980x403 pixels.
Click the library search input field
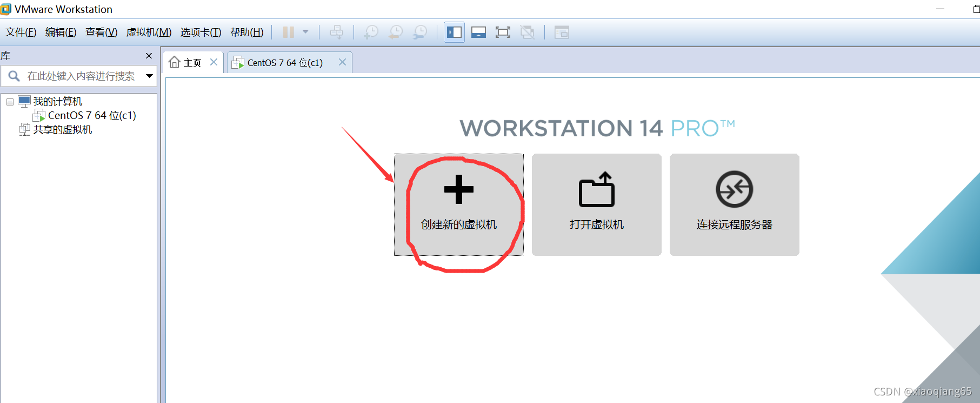81,76
